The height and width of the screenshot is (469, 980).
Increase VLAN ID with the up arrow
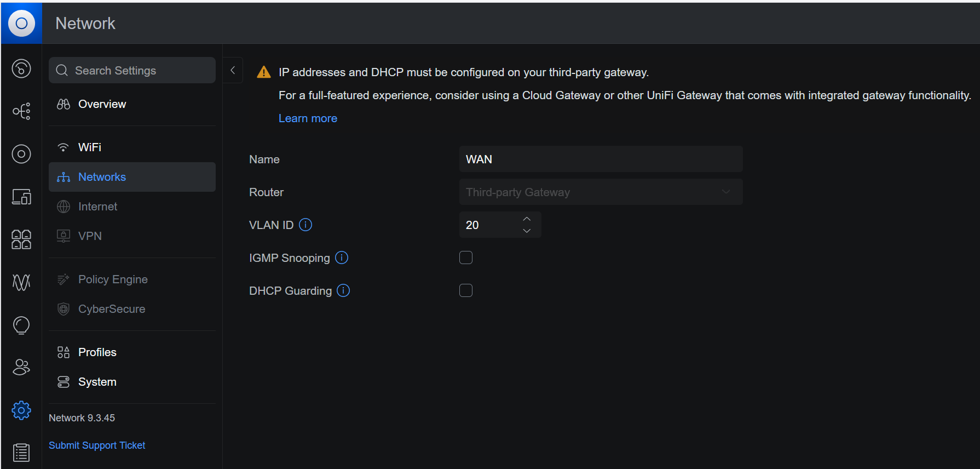527,219
